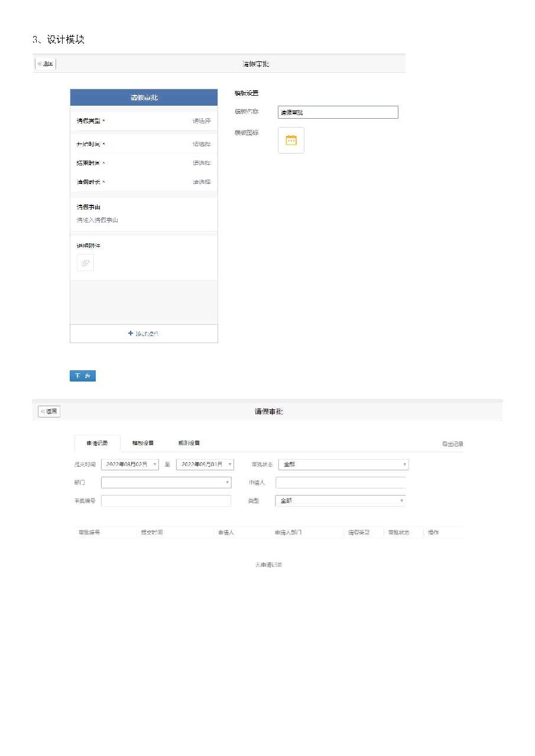This screenshot has width=535, height=756.
Task: Switch to the 模板设置 tab
Action: coord(143,443)
